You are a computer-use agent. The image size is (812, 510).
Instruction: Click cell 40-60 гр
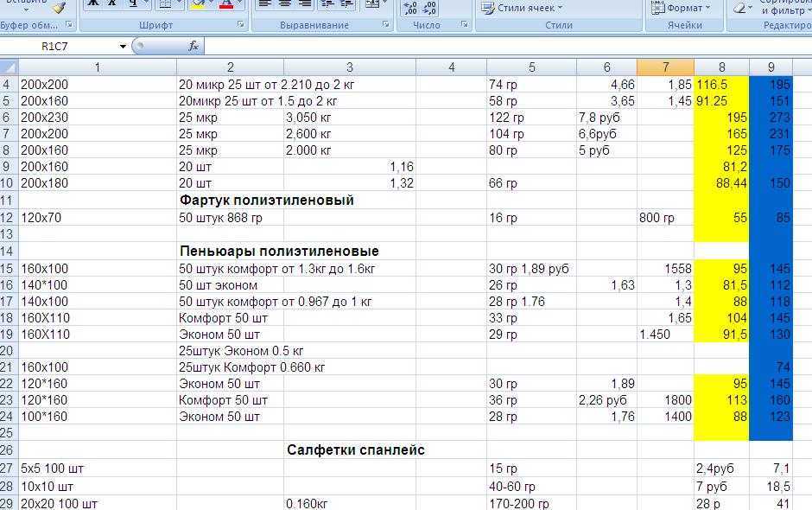(532, 487)
